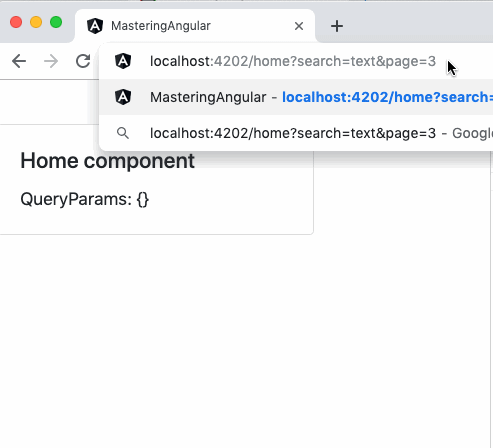This screenshot has height=448, width=493.
Task: Reload the current page
Action: [x=83, y=61]
